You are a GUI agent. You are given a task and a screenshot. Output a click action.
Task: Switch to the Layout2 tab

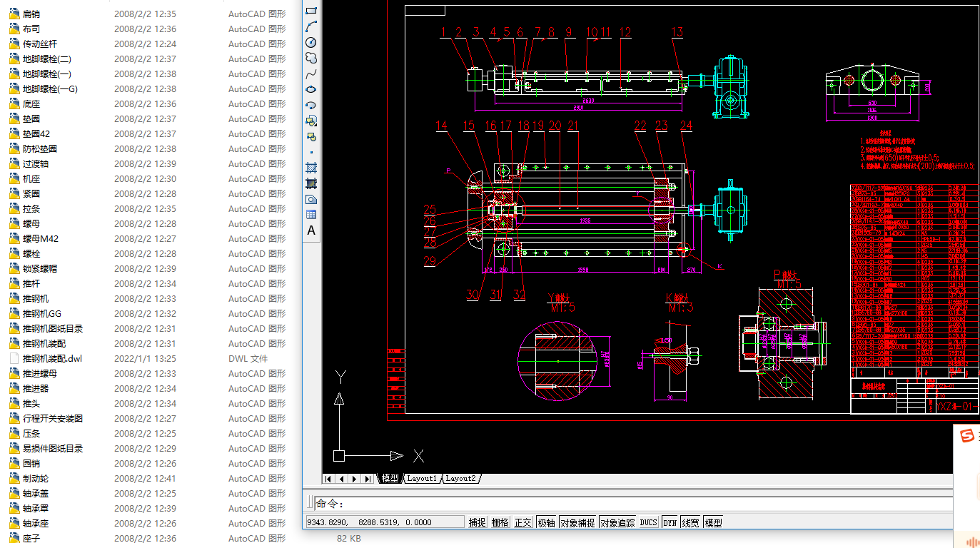[x=460, y=479]
